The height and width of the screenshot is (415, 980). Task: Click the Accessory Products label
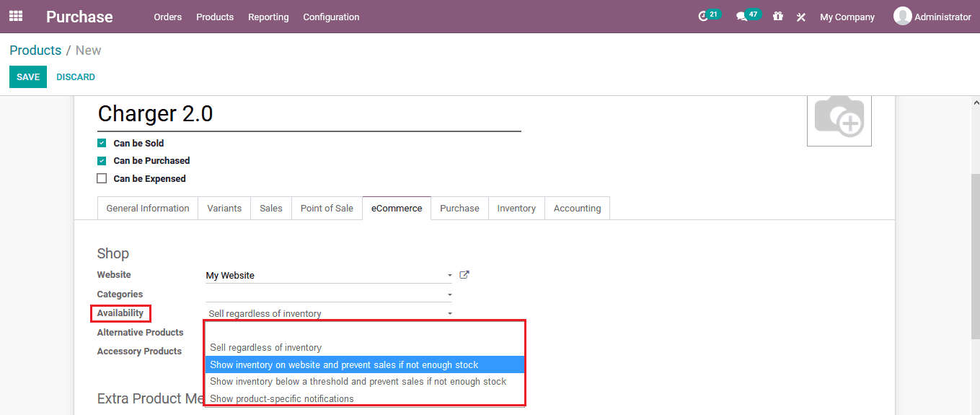[x=139, y=351]
